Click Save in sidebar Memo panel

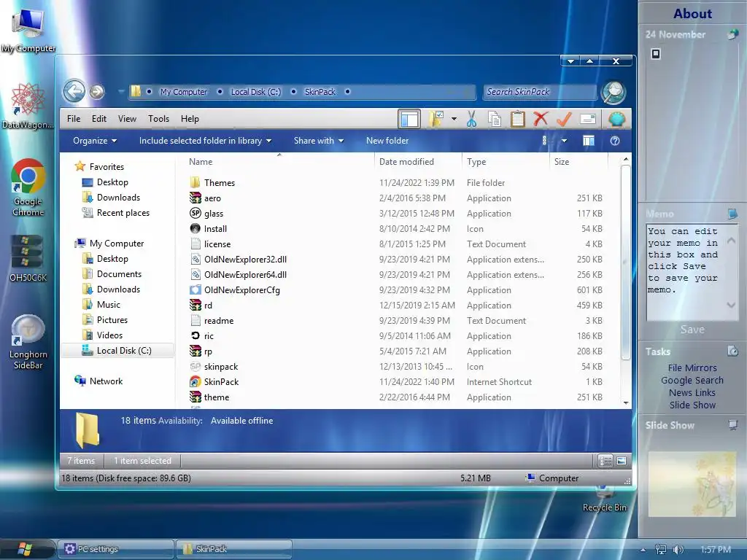tap(692, 330)
